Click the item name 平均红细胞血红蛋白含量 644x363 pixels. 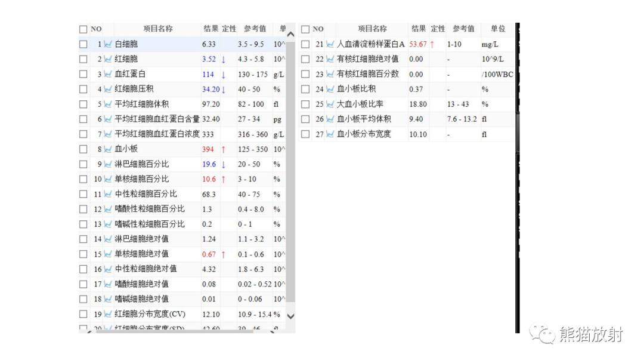tap(157, 119)
